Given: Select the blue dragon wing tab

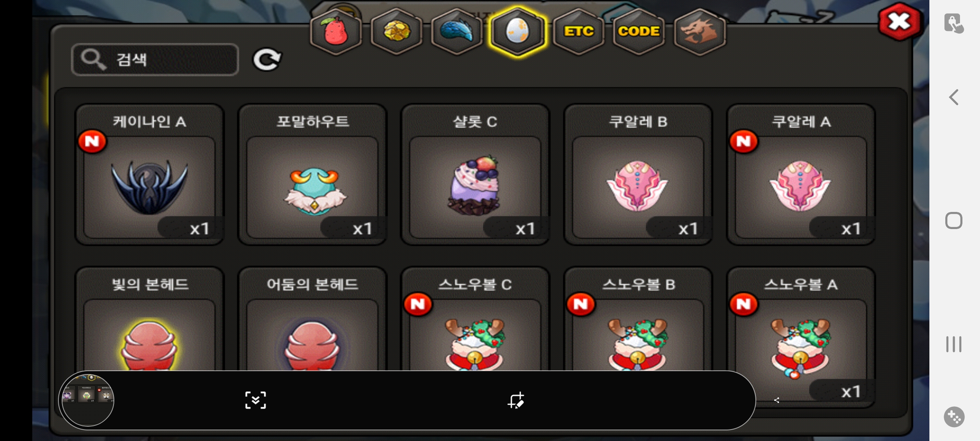Looking at the screenshot, I should pos(457,31).
